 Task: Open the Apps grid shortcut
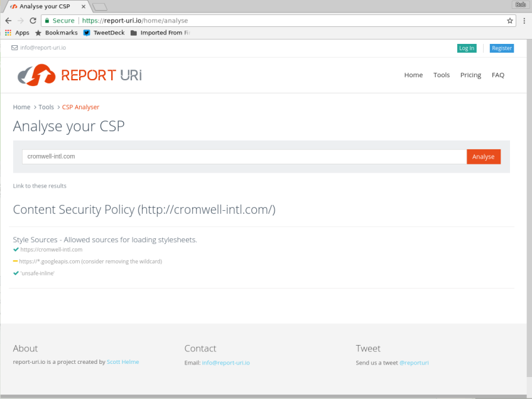[18, 33]
